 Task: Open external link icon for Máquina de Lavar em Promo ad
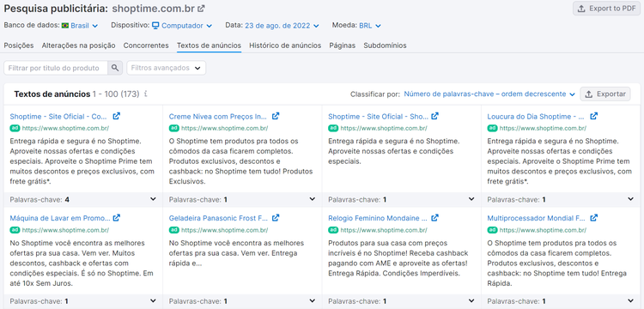[x=117, y=218]
